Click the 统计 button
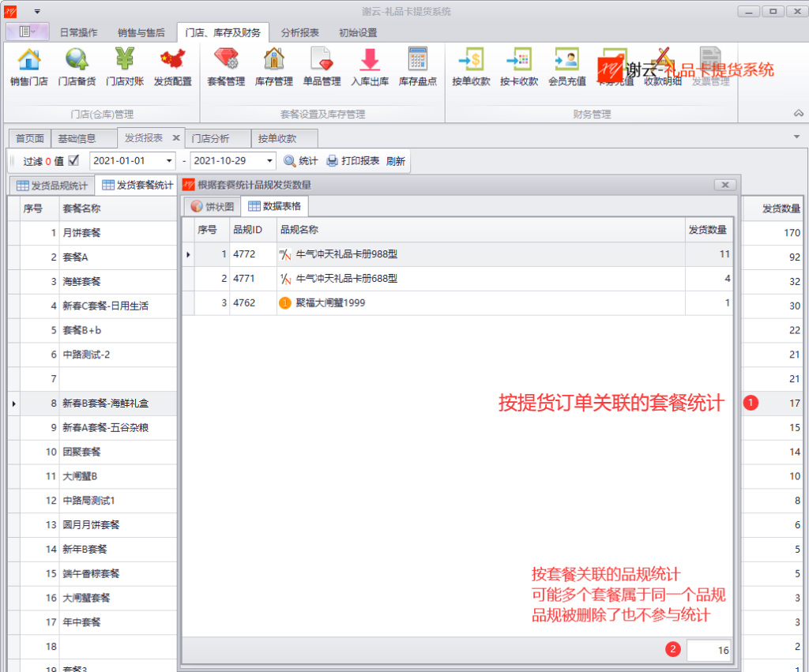Viewport: 809px width, 672px height. (301, 161)
